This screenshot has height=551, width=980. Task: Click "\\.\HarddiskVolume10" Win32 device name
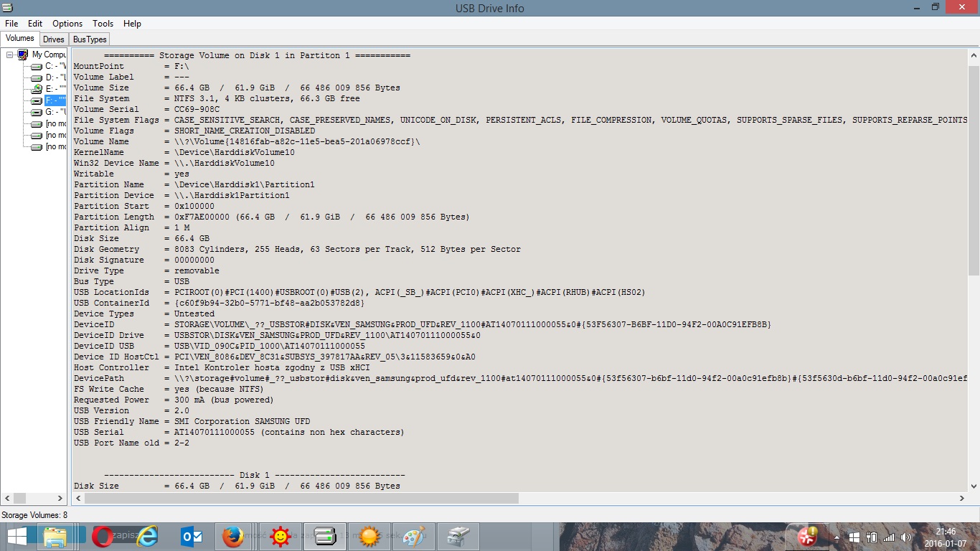tap(225, 163)
